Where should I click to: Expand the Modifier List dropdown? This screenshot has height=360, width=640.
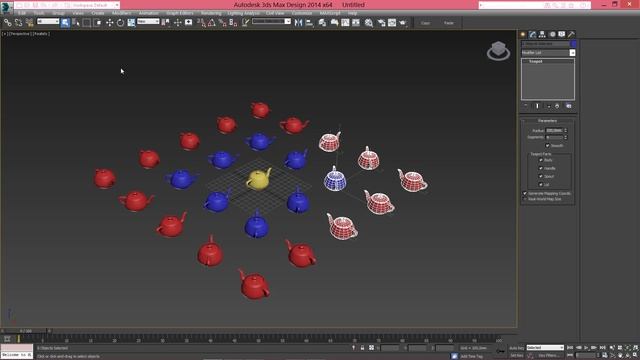tap(572, 53)
